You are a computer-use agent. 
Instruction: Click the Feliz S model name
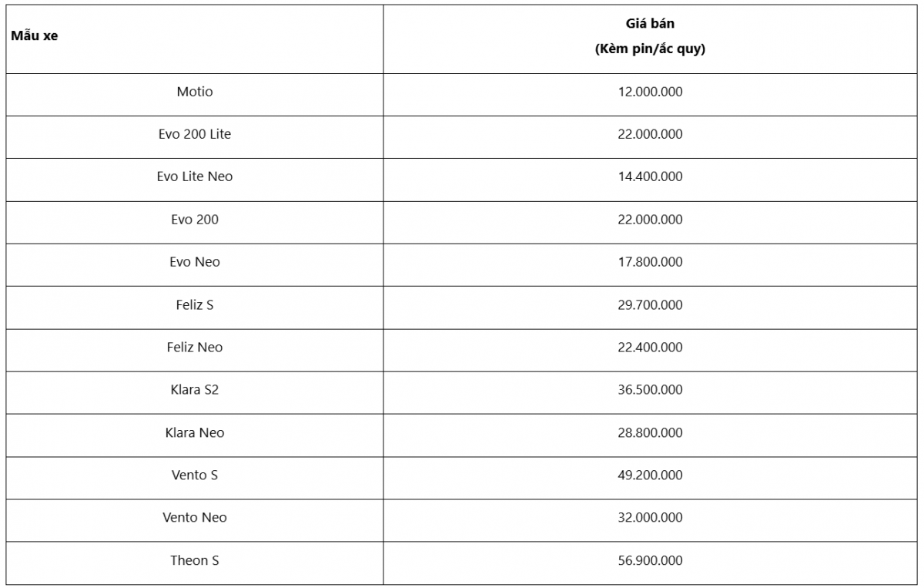tap(195, 305)
